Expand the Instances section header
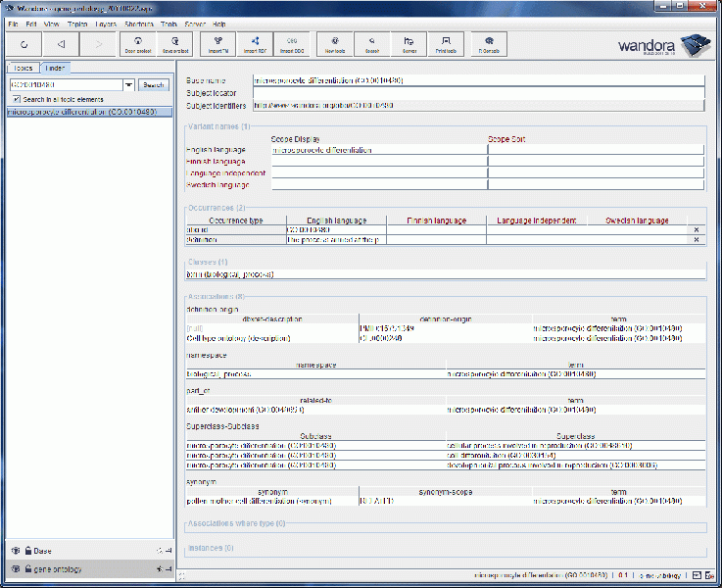The height and width of the screenshot is (588, 722). 210,548
